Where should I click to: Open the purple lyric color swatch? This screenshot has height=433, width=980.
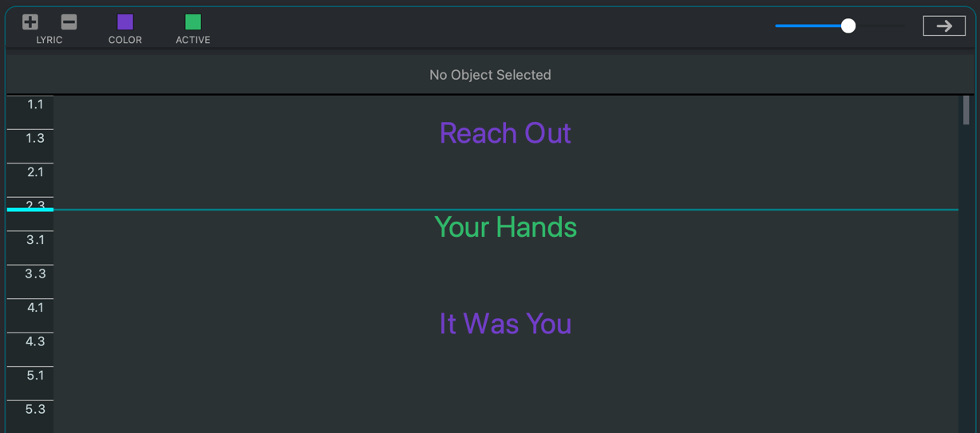click(125, 22)
